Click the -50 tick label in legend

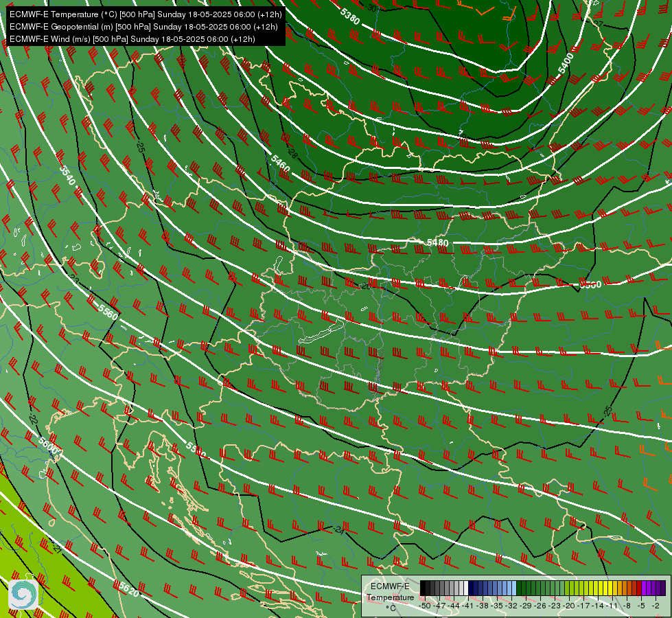(426, 606)
